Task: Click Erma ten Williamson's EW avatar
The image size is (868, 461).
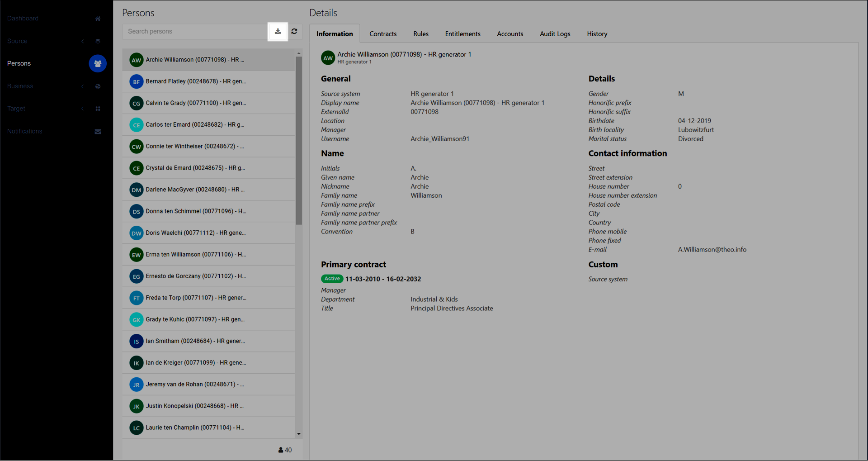Action: click(x=136, y=255)
